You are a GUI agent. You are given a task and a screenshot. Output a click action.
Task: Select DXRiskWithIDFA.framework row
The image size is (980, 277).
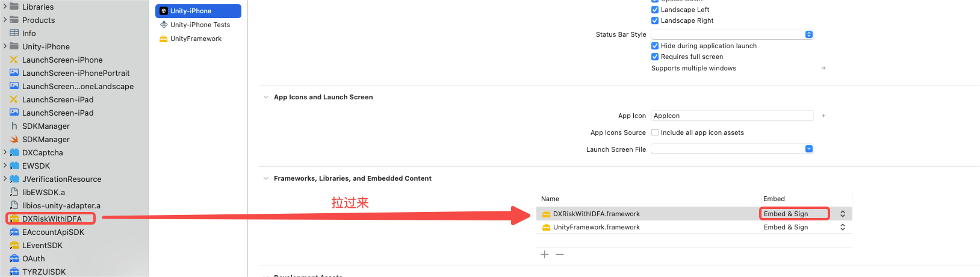pos(694,214)
